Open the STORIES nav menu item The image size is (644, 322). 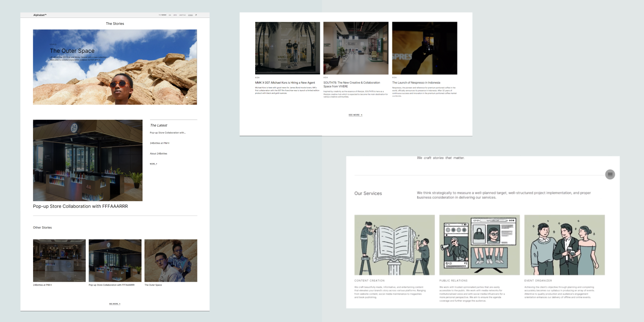[x=190, y=15]
